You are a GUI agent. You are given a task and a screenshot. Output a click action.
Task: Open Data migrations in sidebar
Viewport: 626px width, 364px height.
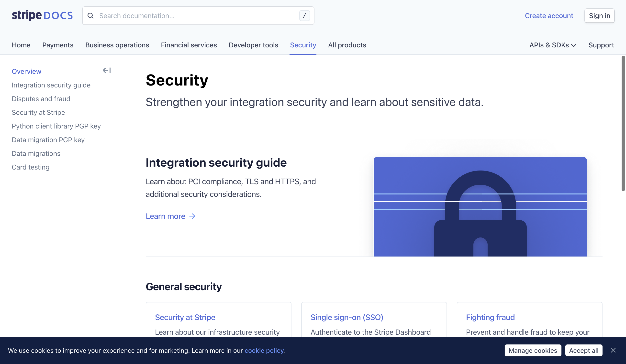point(36,153)
